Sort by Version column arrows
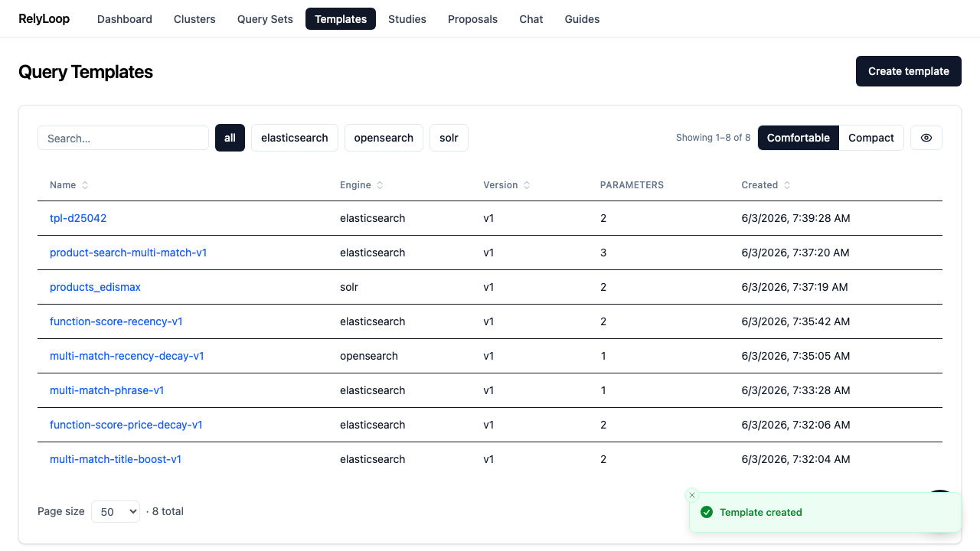The height and width of the screenshot is (551, 980). [527, 185]
